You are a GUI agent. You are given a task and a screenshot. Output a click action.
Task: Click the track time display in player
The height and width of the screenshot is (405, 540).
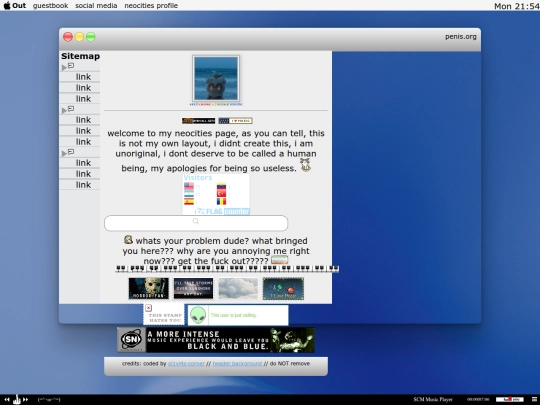tap(478, 399)
